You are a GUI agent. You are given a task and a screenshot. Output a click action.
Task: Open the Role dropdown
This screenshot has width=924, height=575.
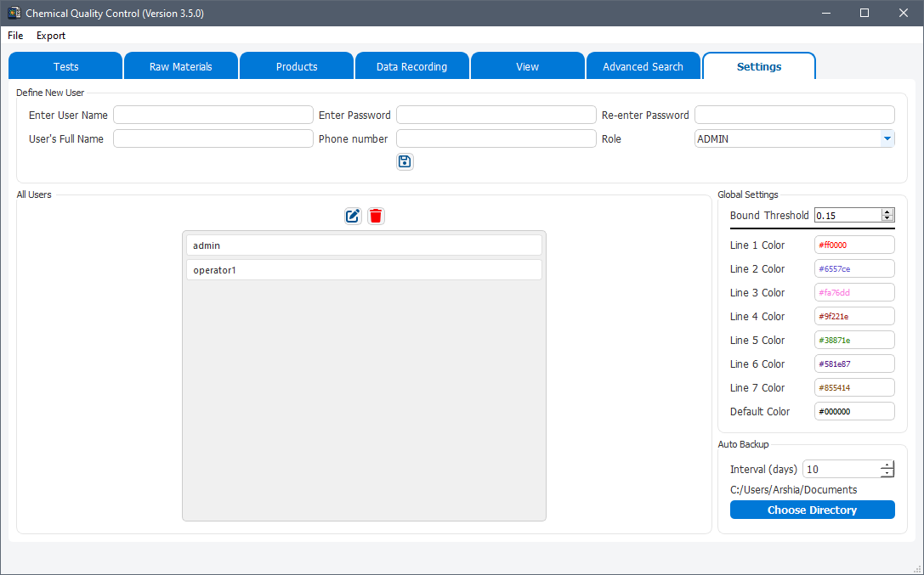887,138
